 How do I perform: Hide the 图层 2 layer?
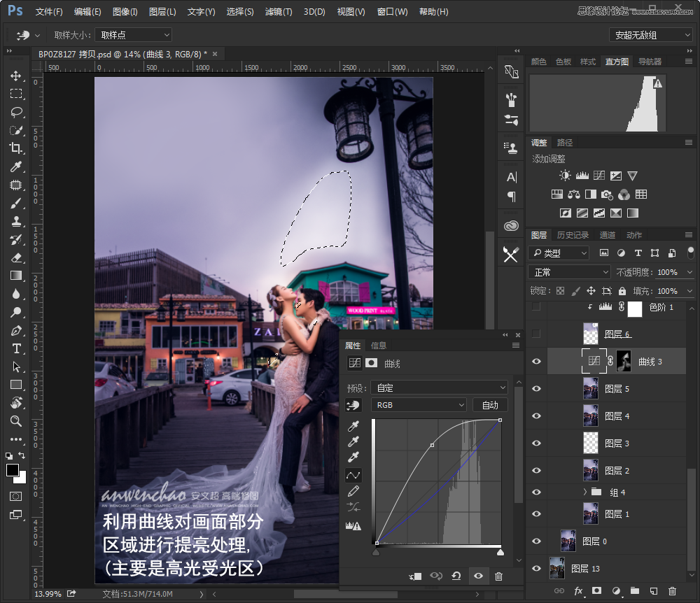point(536,470)
